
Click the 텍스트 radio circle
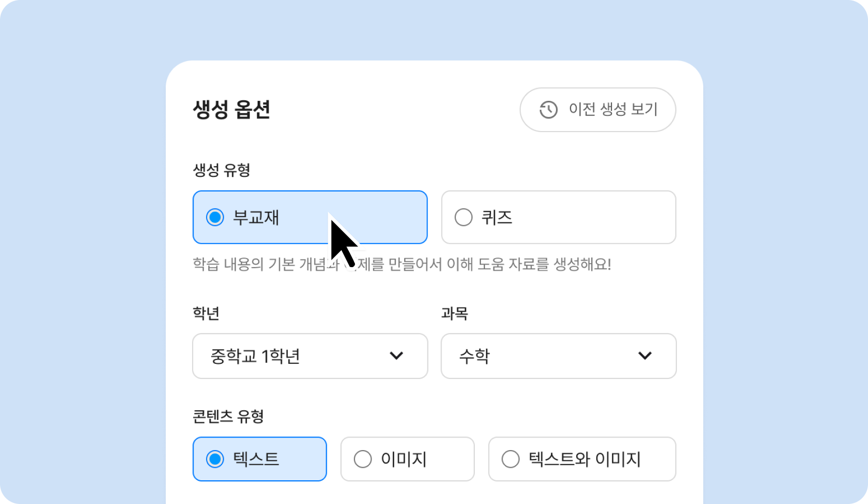pos(215,459)
